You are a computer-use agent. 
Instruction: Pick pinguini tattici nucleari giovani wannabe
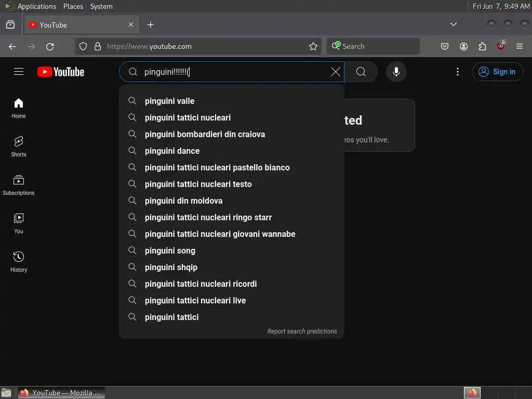point(232,234)
